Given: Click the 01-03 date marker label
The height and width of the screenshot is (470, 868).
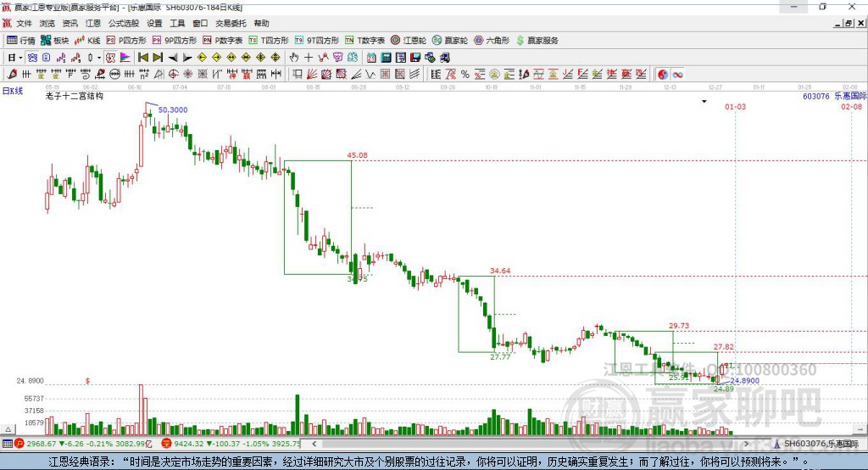Looking at the screenshot, I should (735, 106).
